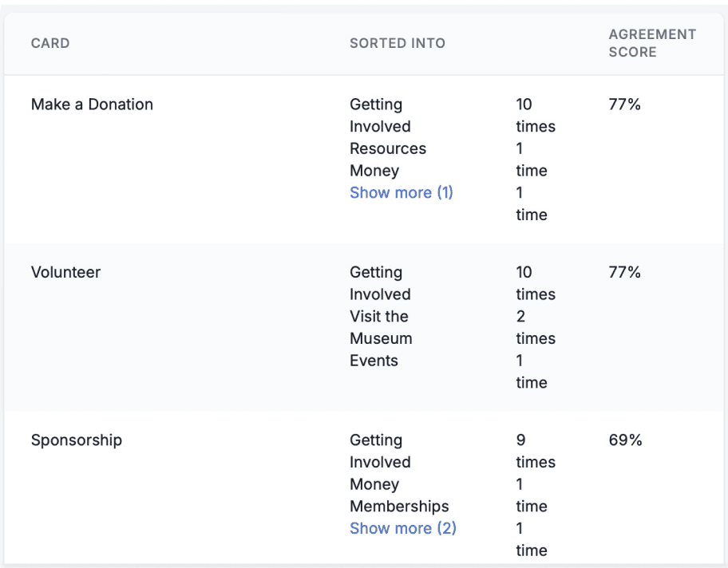This screenshot has width=728, height=568.
Task: Select the Volunteer card name
Action: pos(65,272)
